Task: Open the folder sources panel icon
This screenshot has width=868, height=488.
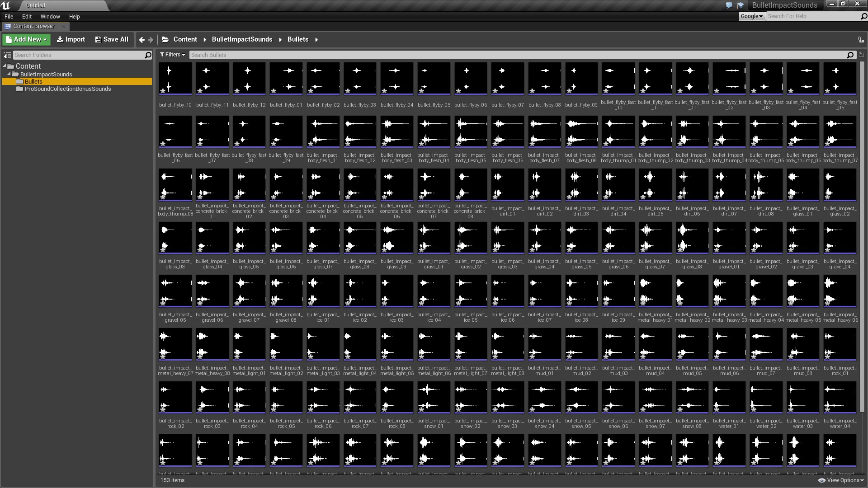Action: [7, 55]
